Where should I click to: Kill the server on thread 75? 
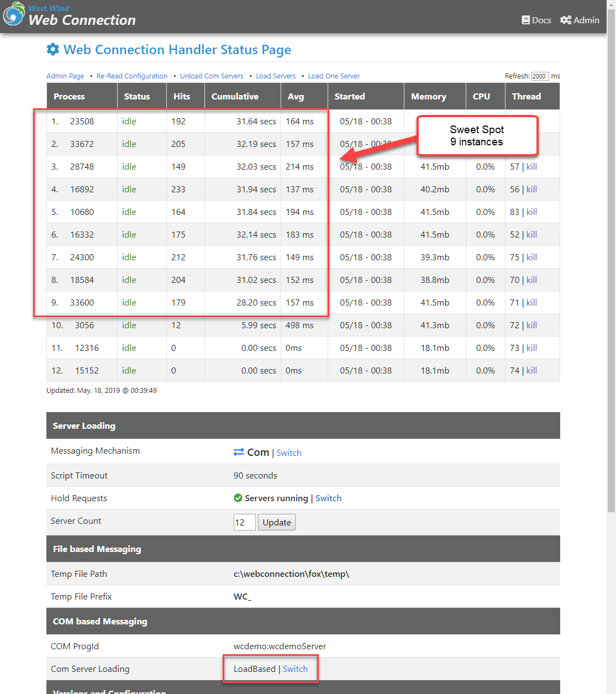pyautogui.click(x=531, y=257)
